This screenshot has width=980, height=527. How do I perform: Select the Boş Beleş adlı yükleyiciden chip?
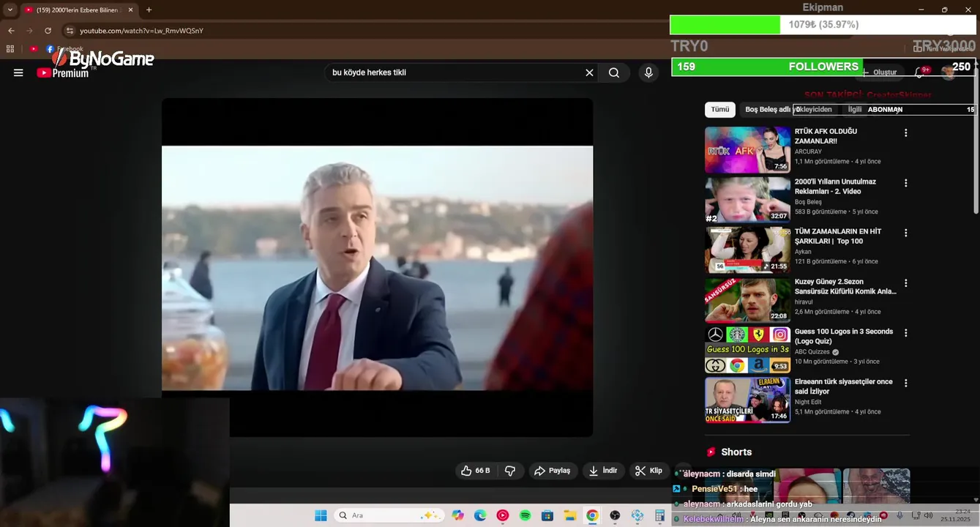[788, 109]
